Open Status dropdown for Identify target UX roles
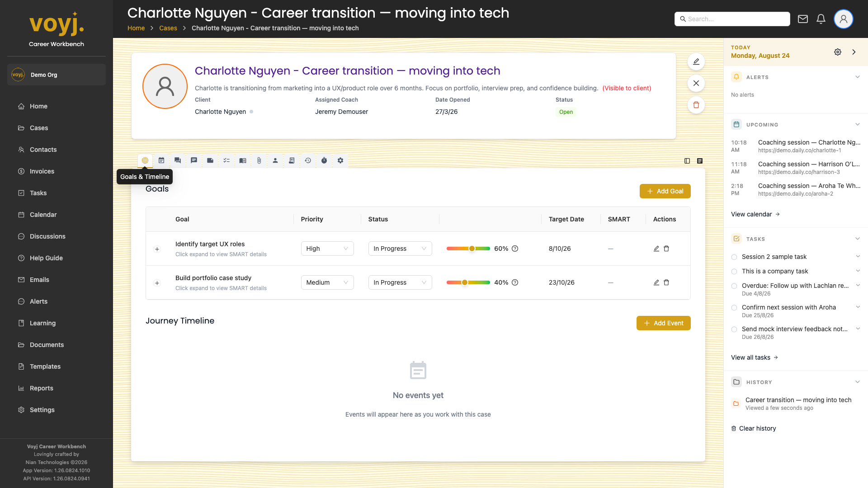Screen dimensions: 868x488 point(400,249)
